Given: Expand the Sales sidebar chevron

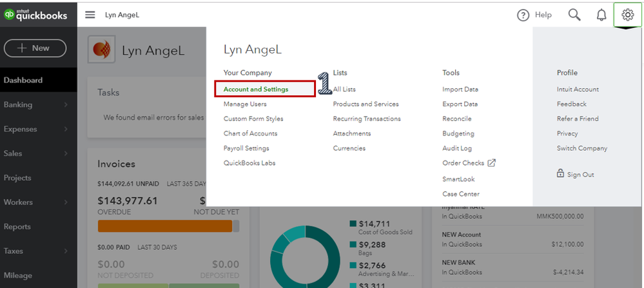Looking at the screenshot, I should [x=66, y=153].
